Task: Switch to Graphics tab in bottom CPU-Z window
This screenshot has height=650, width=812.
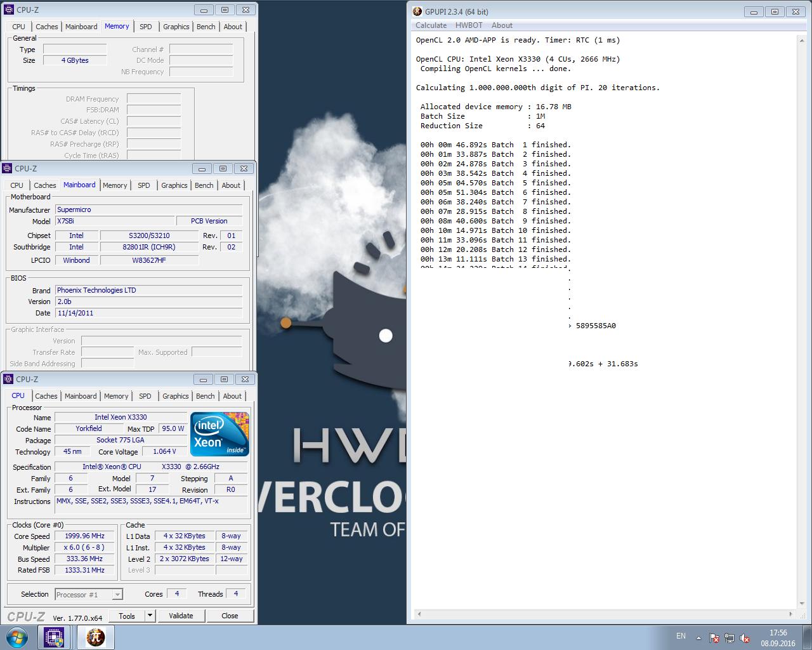Action: 176,396
